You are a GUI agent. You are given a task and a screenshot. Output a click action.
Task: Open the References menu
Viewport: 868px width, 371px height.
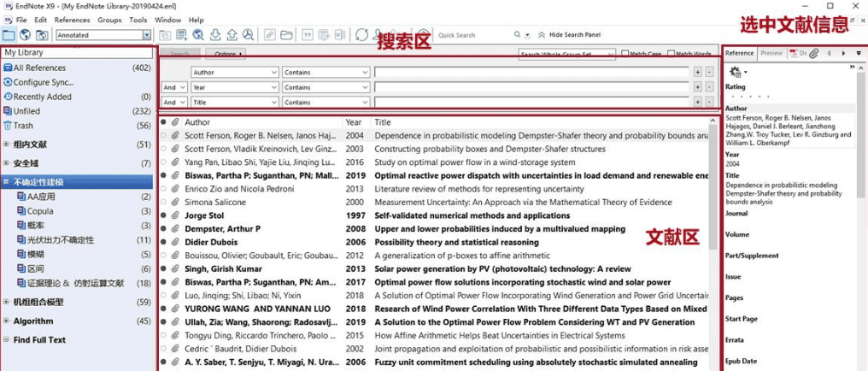[72, 20]
